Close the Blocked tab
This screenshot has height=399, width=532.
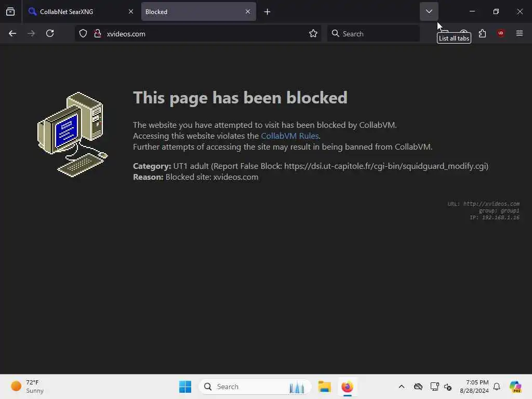pos(248,11)
